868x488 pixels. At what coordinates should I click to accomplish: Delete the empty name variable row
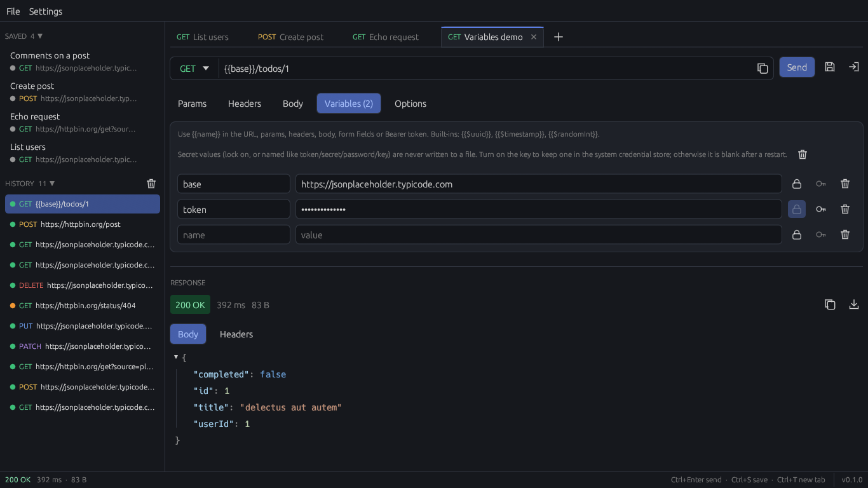845,234
